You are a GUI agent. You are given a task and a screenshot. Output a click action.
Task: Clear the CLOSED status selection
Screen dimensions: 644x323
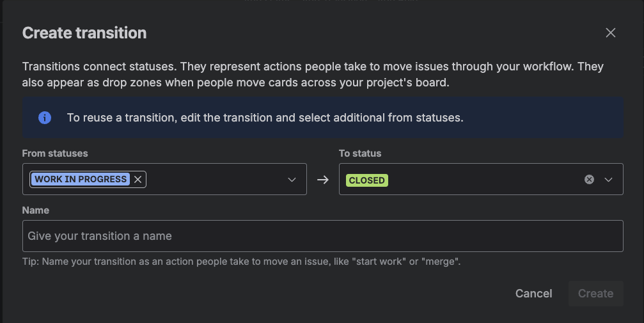(x=589, y=180)
